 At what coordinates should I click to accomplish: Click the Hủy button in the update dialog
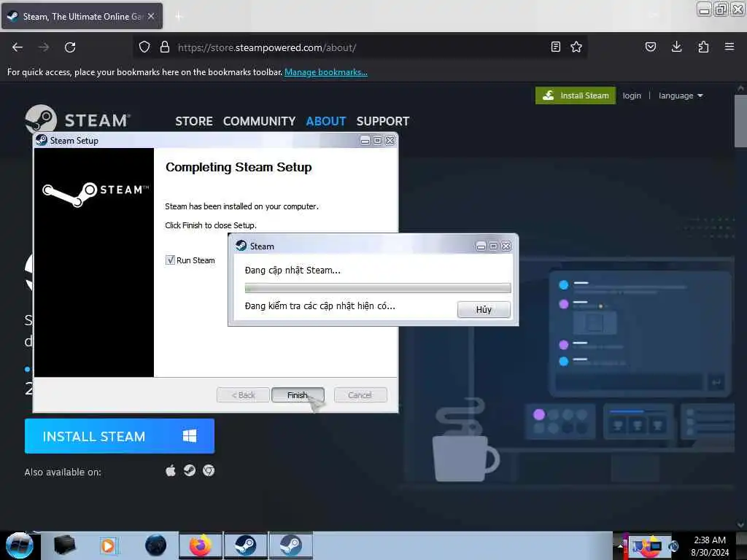pyautogui.click(x=484, y=309)
